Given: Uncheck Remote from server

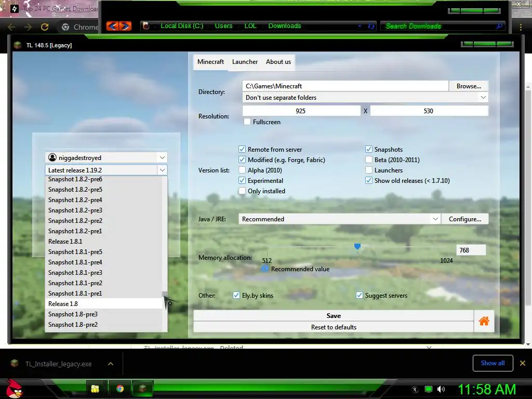Looking at the screenshot, I should pyautogui.click(x=242, y=149).
